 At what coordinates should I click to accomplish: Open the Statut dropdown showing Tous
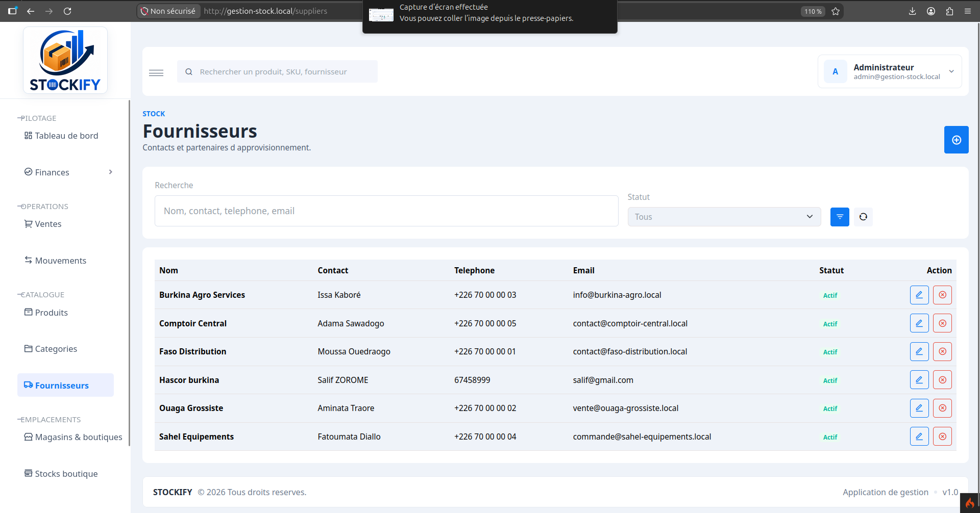(x=724, y=217)
